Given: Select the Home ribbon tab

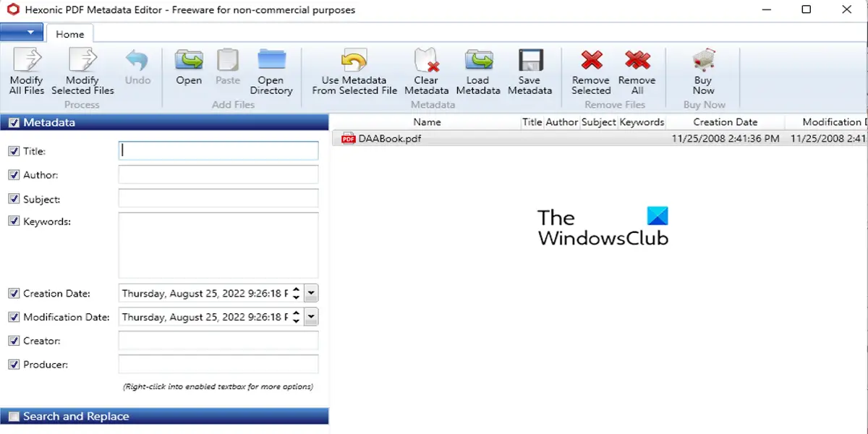Looking at the screenshot, I should click(x=69, y=34).
